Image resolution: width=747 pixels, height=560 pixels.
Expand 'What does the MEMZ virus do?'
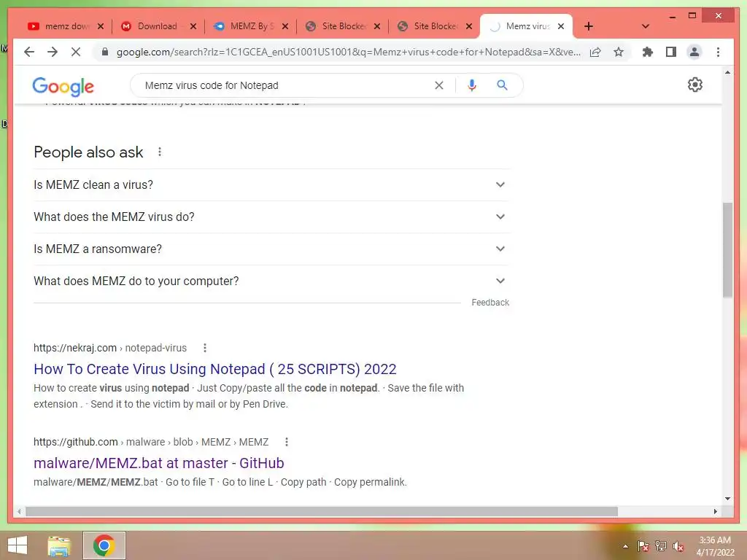point(271,217)
